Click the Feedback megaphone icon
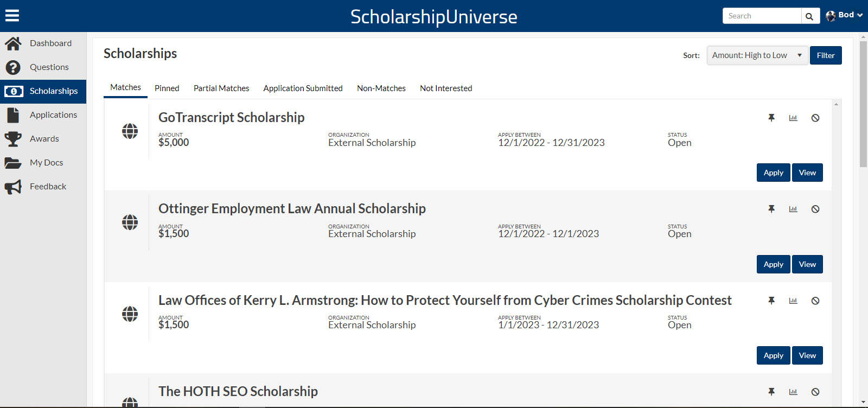 13,187
